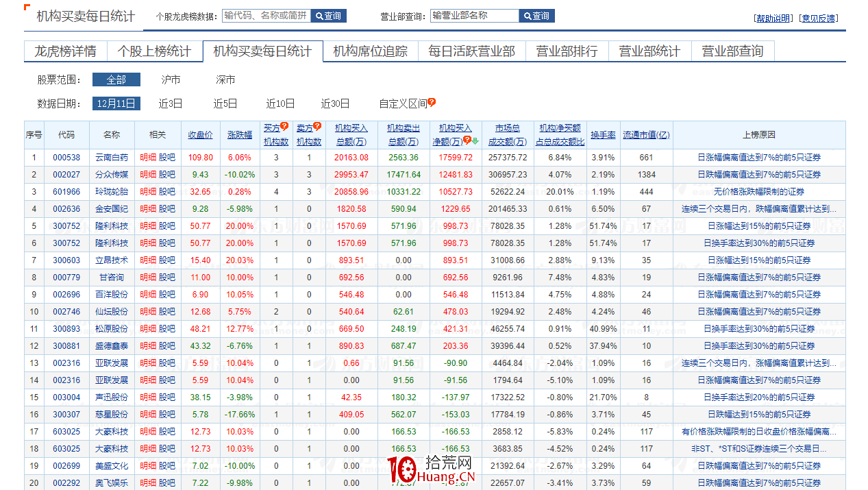
Task: Click 查询 search button for 个股龙虎榜数据
Action: [329, 16]
